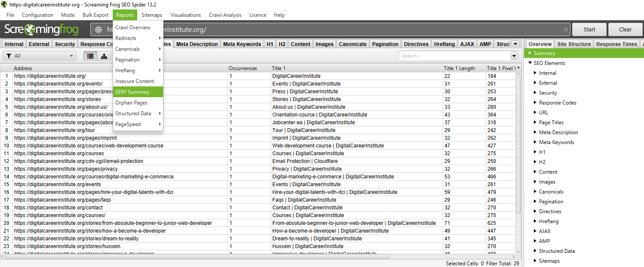Open the Licence menu

(x=258, y=15)
